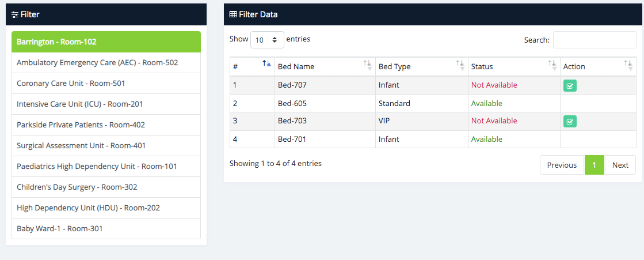The height and width of the screenshot is (260, 644).
Task: Sort table by Bed Type arrows
Action: point(460,64)
